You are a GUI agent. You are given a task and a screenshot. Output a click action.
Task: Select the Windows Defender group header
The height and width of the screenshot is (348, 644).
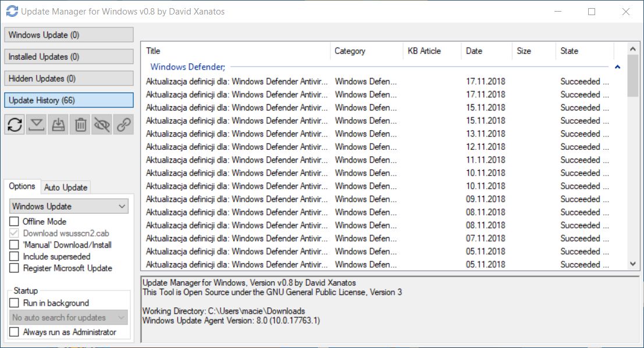pos(188,67)
